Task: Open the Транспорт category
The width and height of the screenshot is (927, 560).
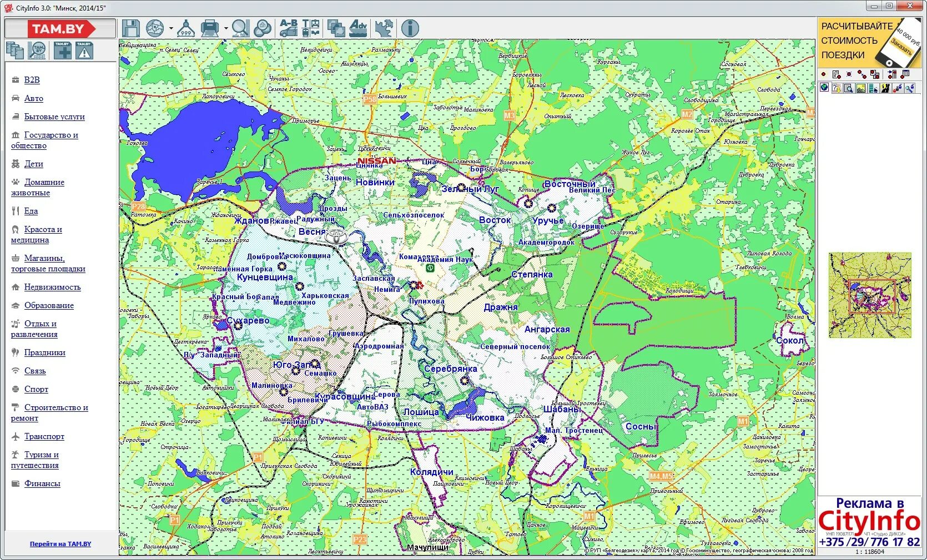Action: (44, 436)
